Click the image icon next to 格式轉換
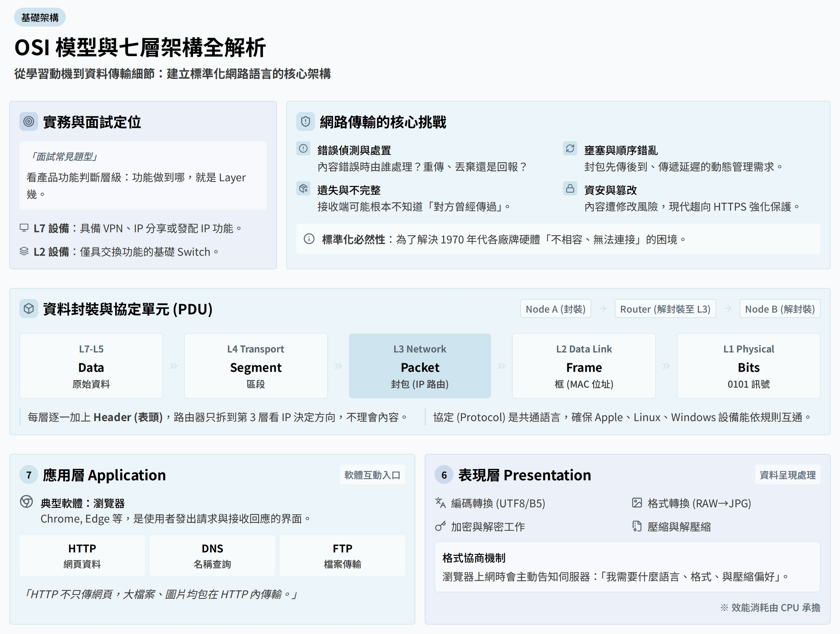This screenshot has height=634, width=840. coord(637,503)
